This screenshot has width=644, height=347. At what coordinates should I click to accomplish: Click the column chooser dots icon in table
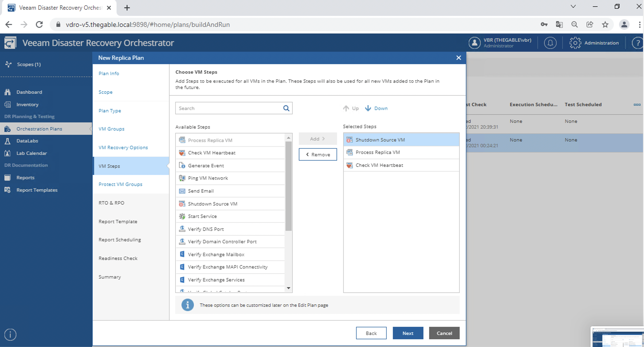(637, 105)
